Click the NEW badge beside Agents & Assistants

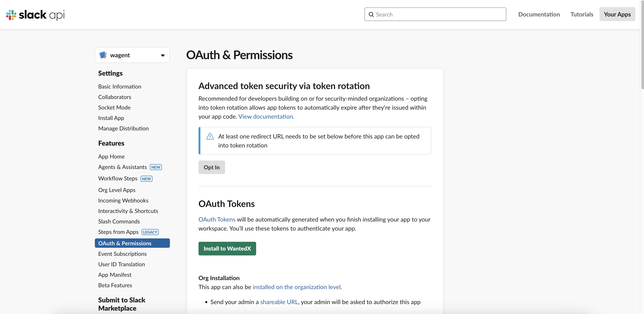pyautogui.click(x=156, y=167)
